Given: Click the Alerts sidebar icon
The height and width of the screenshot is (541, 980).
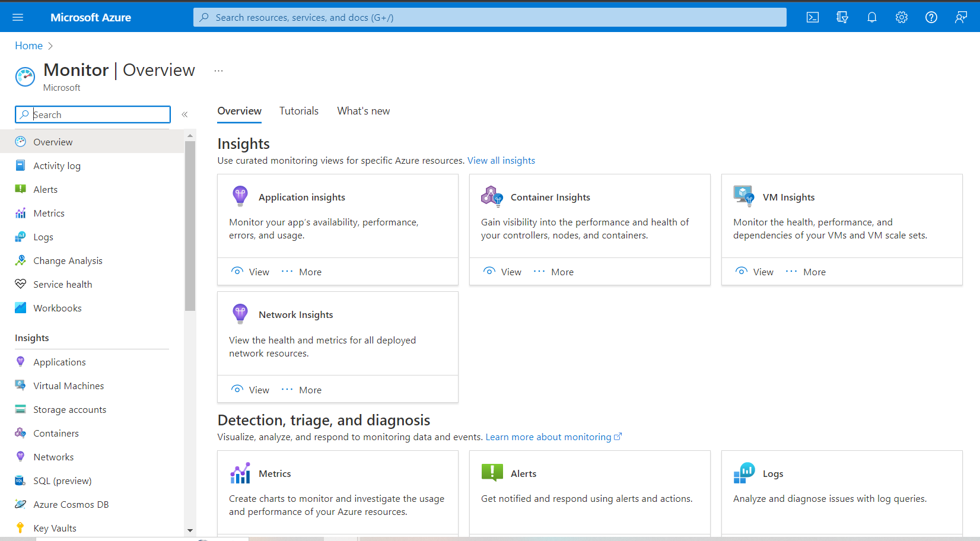Looking at the screenshot, I should [20, 189].
